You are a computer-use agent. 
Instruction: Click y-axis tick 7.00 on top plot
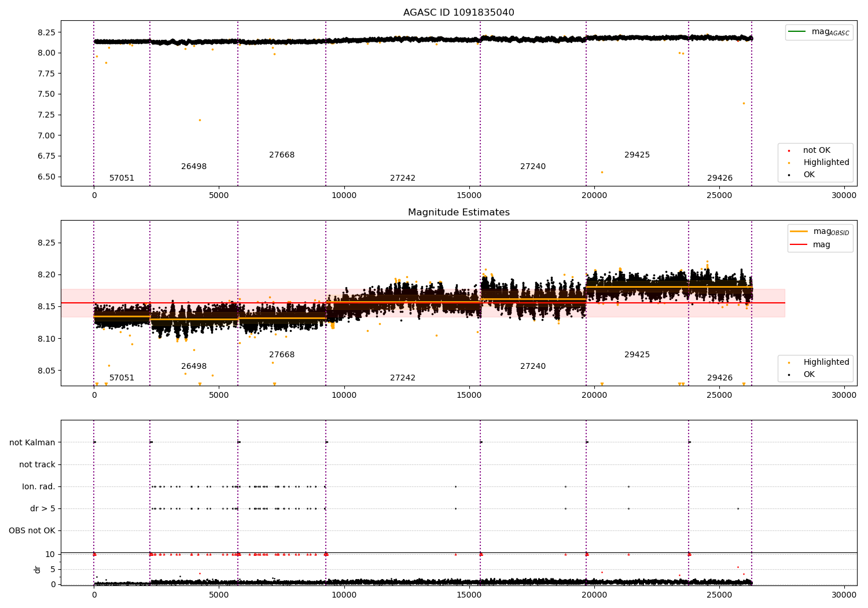pyautogui.click(x=46, y=135)
